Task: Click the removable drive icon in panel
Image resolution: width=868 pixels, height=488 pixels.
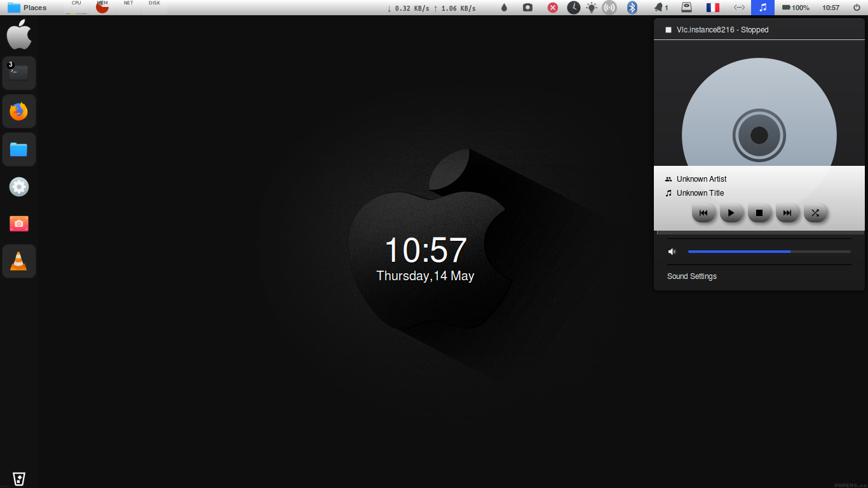Action: click(686, 8)
